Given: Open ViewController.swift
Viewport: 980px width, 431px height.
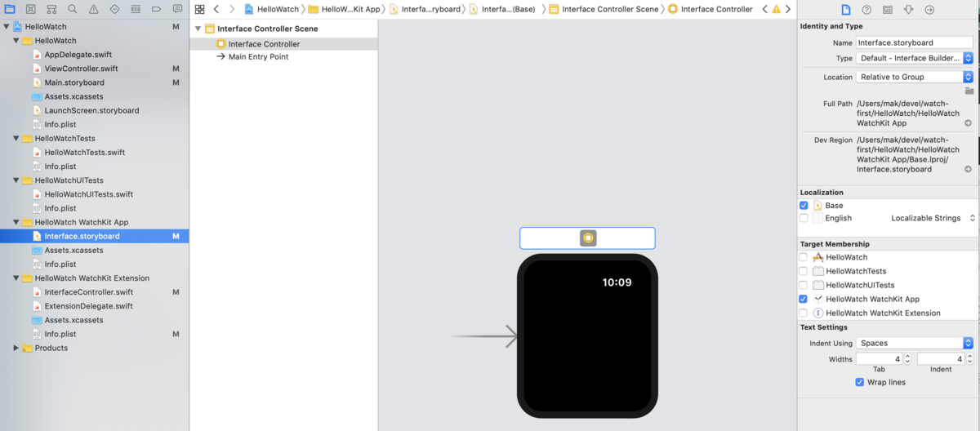Looking at the screenshot, I should [82, 69].
